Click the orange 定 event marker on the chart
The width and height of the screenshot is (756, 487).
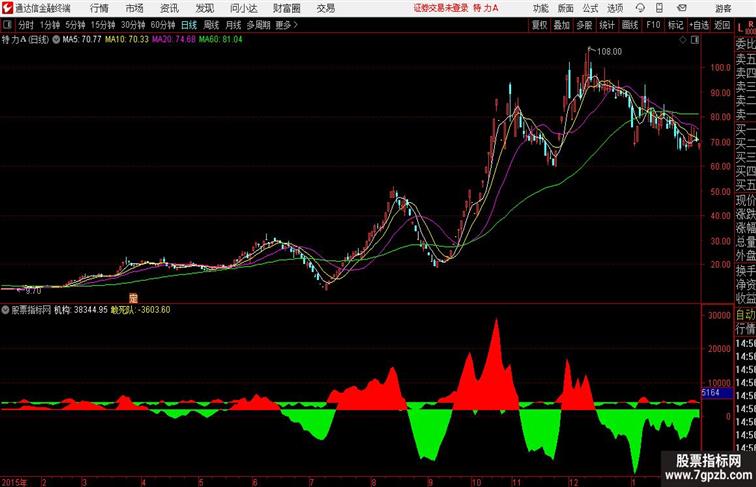[x=134, y=298]
